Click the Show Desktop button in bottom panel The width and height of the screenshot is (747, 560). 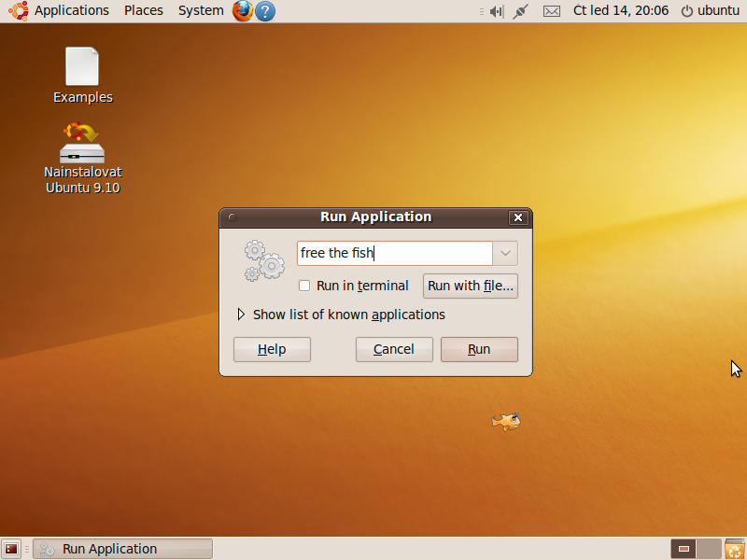[11, 549]
